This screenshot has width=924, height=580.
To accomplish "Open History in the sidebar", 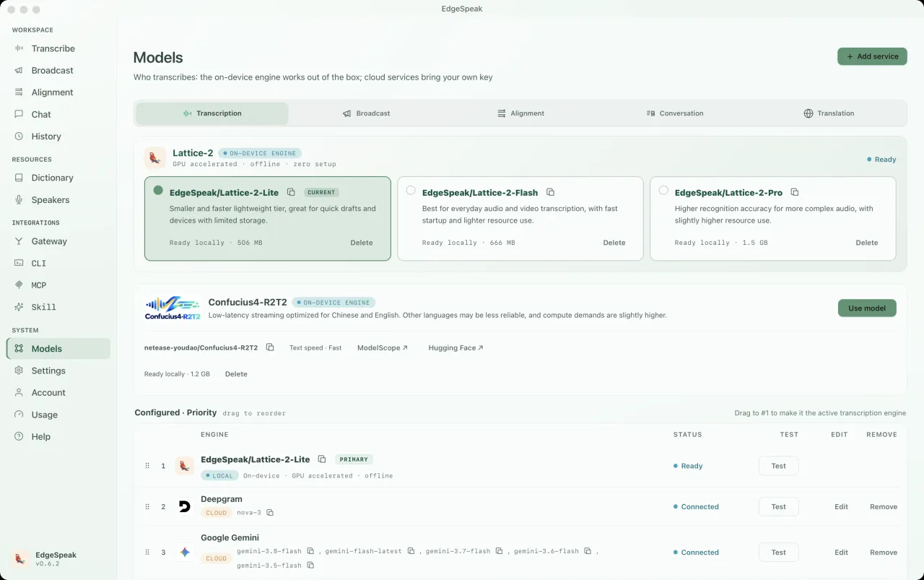I will click(x=58, y=137).
